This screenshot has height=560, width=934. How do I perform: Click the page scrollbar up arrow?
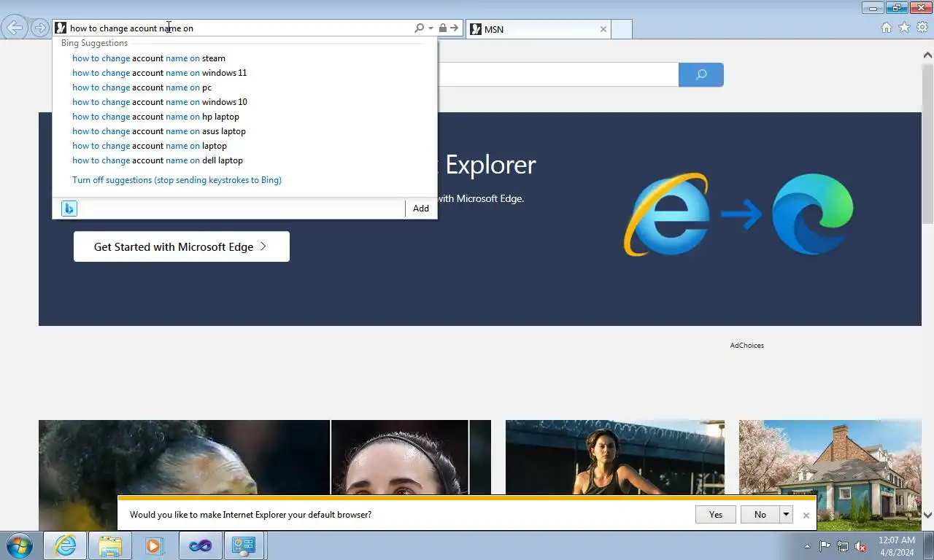(x=928, y=55)
